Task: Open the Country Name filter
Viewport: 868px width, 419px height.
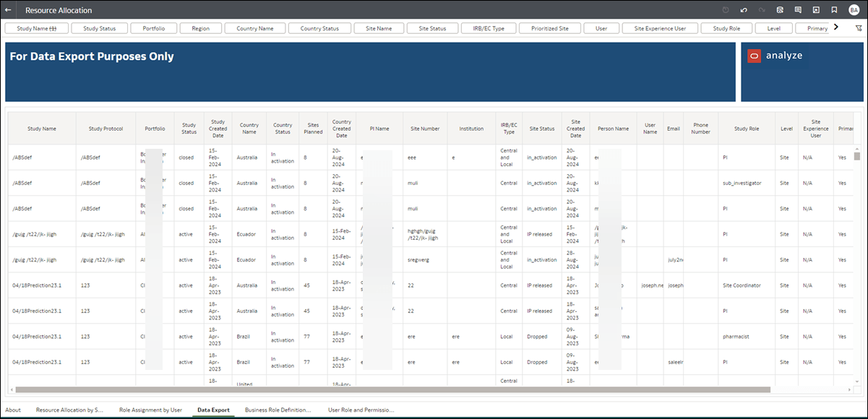Action: coord(254,27)
